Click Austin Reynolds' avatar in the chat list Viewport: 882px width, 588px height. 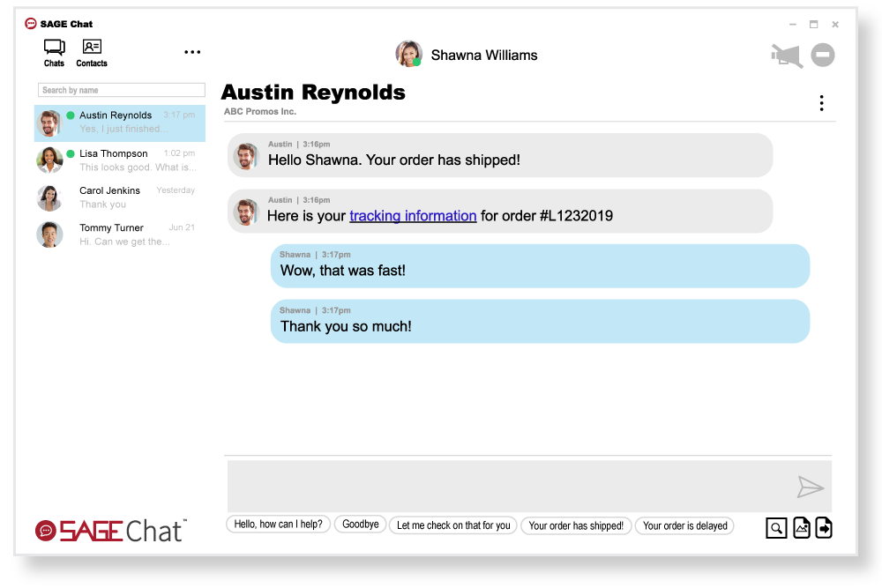[49, 123]
